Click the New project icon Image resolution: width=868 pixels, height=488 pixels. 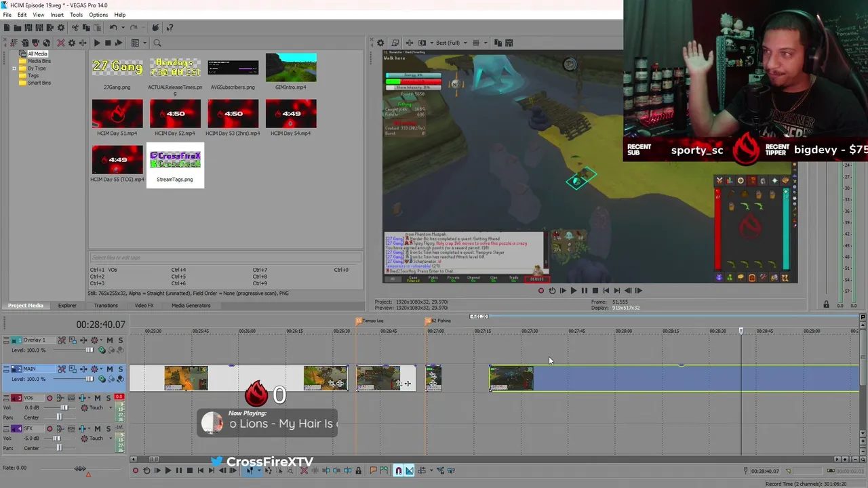click(x=7, y=28)
